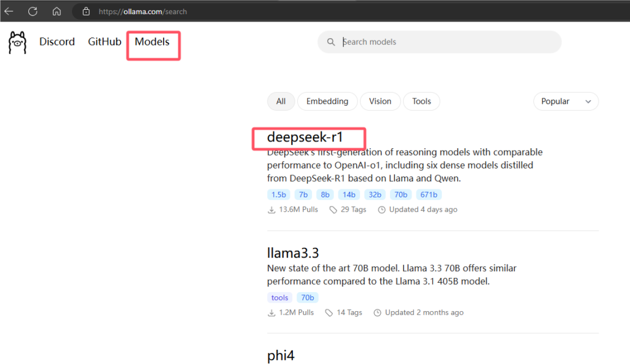Image resolution: width=630 pixels, height=364 pixels.
Task: Click the download icon beside 1.2M Pulls
Action: [x=271, y=312]
